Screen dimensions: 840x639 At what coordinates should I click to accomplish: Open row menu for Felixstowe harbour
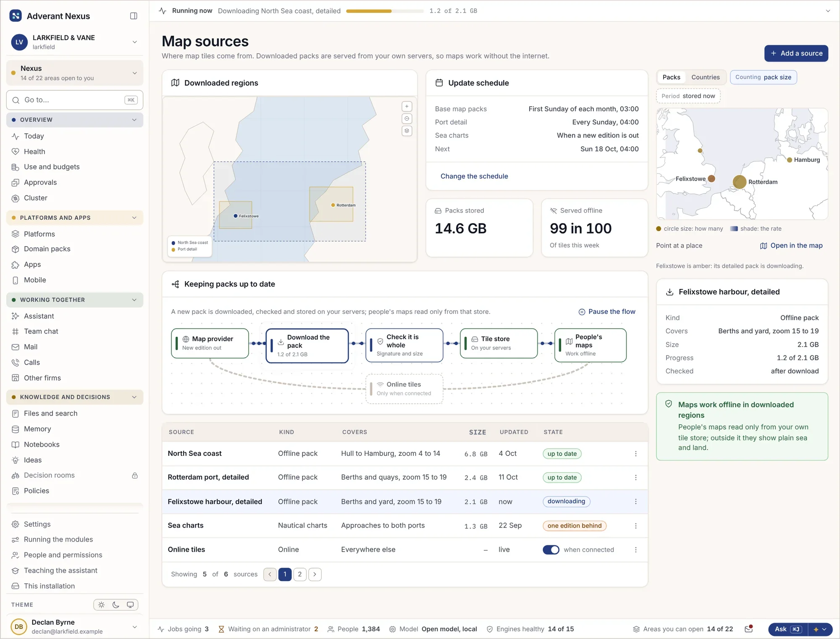pos(635,502)
